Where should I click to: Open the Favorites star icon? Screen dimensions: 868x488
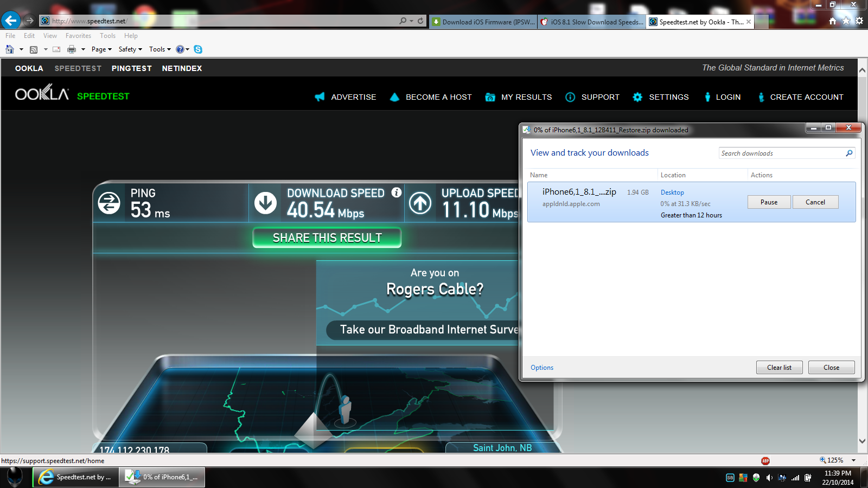[846, 21]
